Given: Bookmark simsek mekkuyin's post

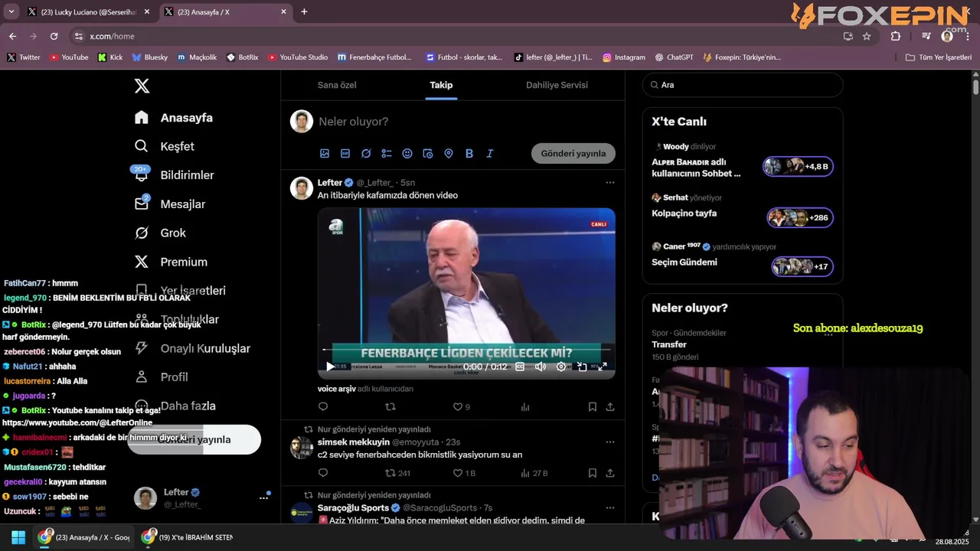Looking at the screenshot, I should pos(593,473).
